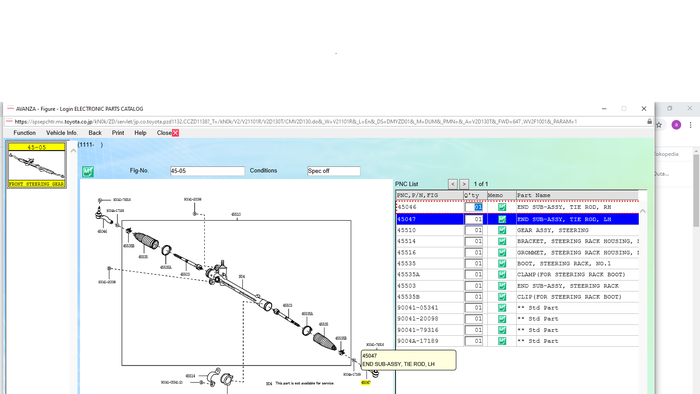The height and width of the screenshot is (394, 700).
Task: Select the 45-05 Front Steering Gear thumbnail
Action: [37, 165]
